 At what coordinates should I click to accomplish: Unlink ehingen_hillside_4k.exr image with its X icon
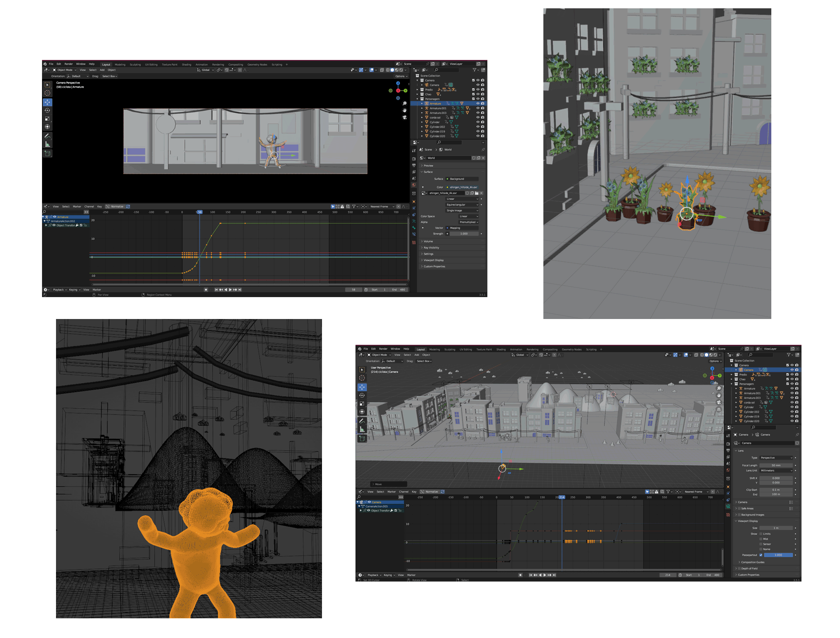point(481,193)
